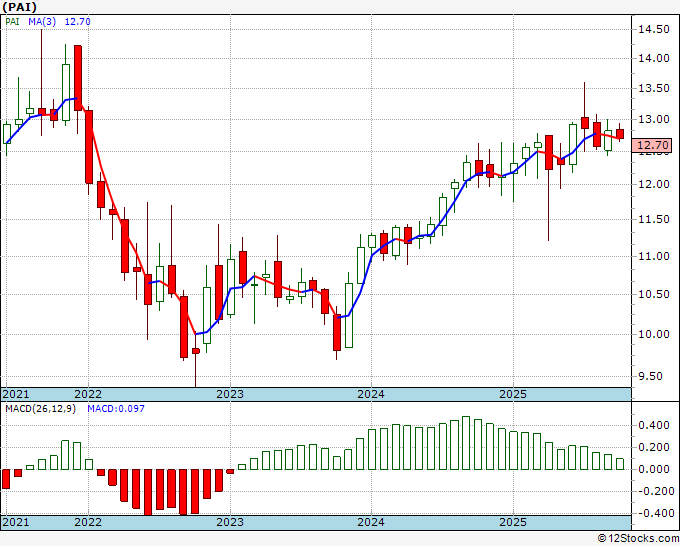Screen dimensions: 680x546
Task: Click the 12.00 price axis label
Action: (654, 184)
